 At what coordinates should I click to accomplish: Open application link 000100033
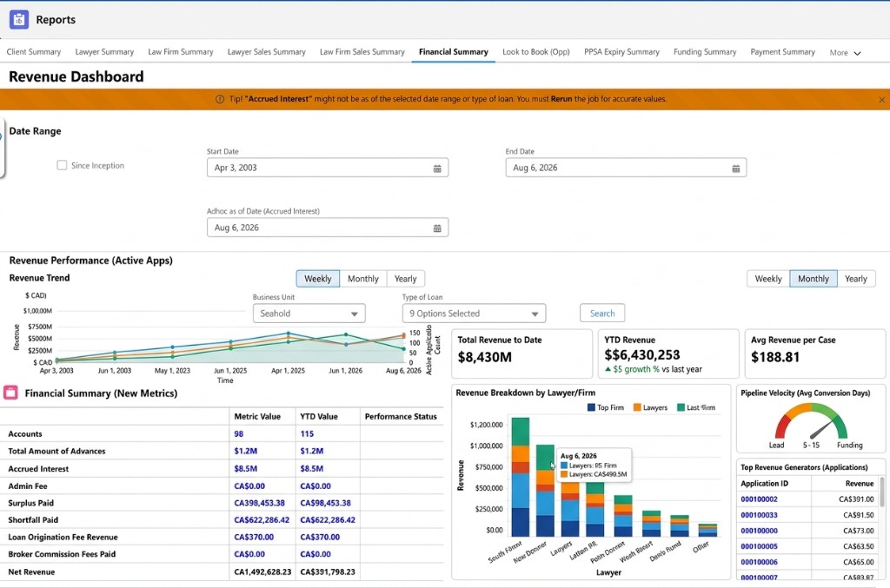759,515
